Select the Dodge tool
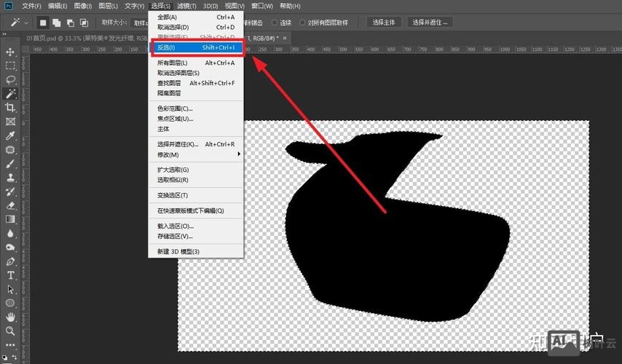The image size is (622, 364). [x=10, y=248]
